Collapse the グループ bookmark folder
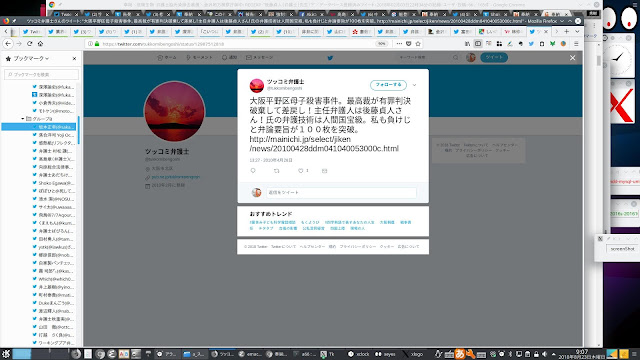The width and height of the screenshot is (640, 360). pyautogui.click(x=23, y=119)
